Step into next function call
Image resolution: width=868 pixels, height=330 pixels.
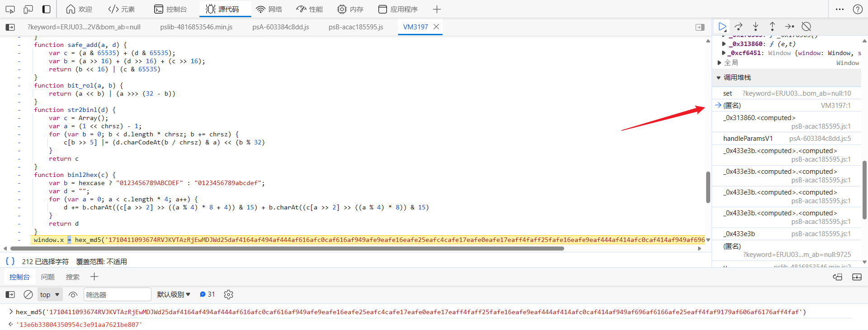point(755,27)
